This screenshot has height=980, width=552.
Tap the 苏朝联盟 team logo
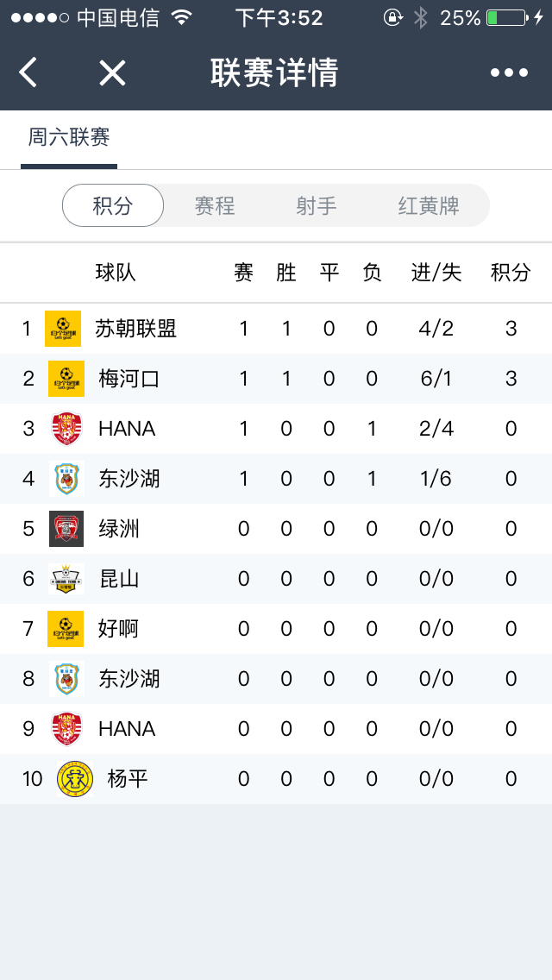point(63,329)
